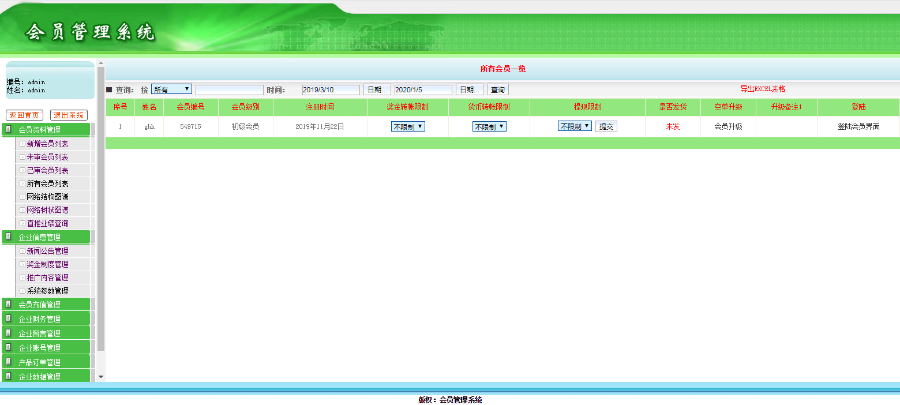Open the search field dropdown showing 所有
This screenshot has width=900, height=405.
click(171, 89)
